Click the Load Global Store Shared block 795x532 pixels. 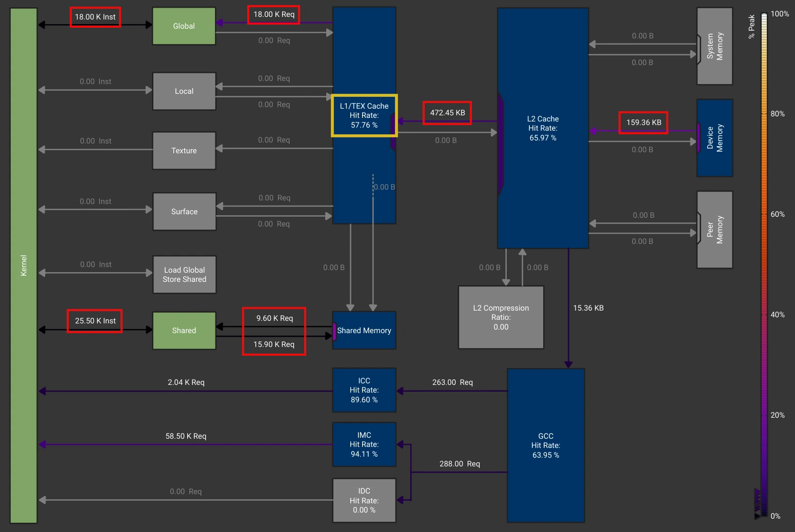click(184, 275)
